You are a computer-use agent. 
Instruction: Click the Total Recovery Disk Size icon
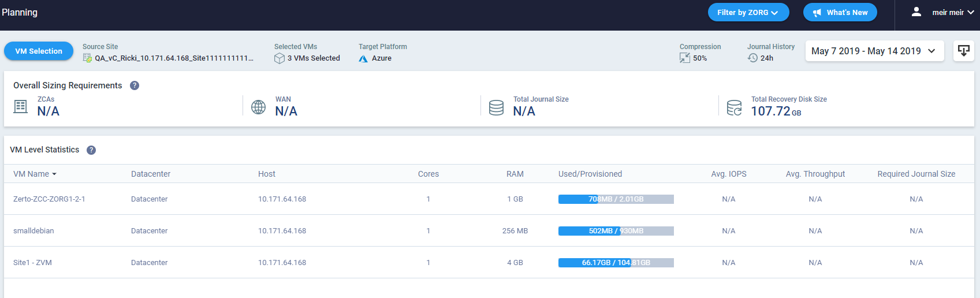pos(735,107)
